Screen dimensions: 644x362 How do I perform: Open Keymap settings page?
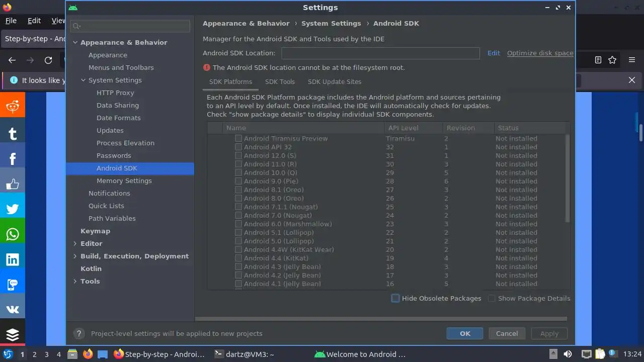[95, 231]
